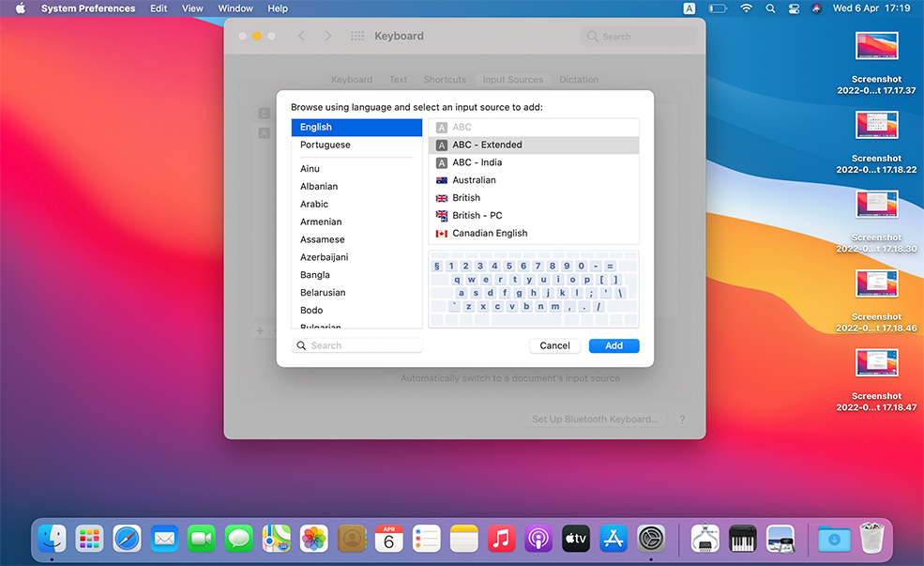The image size is (924, 566).
Task: Launch the App Store from the Dock
Action: pos(613,538)
